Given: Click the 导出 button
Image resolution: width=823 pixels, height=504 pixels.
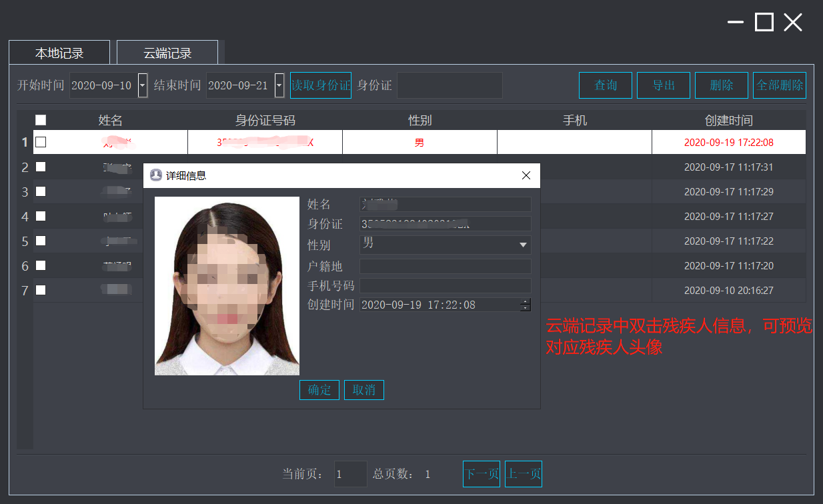Looking at the screenshot, I should [x=664, y=85].
